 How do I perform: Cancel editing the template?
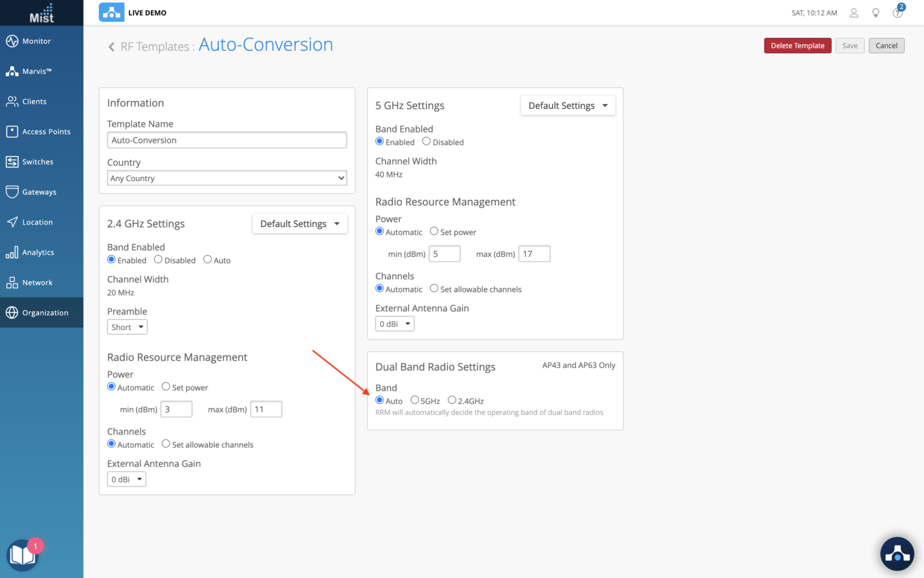[886, 45]
